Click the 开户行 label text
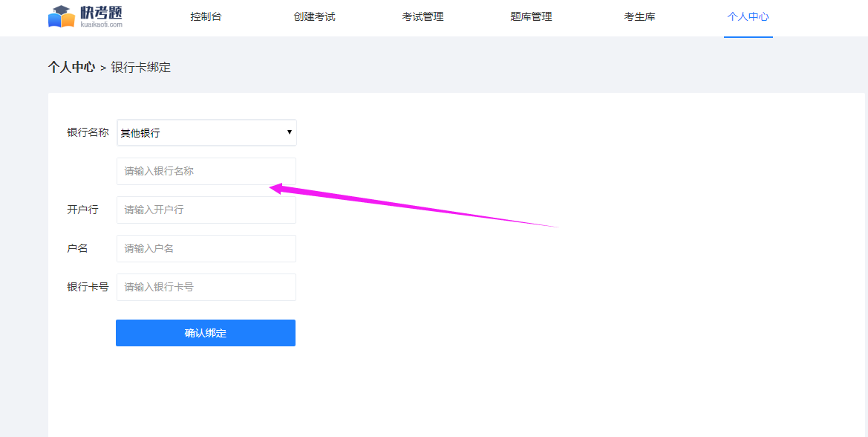 coord(82,210)
